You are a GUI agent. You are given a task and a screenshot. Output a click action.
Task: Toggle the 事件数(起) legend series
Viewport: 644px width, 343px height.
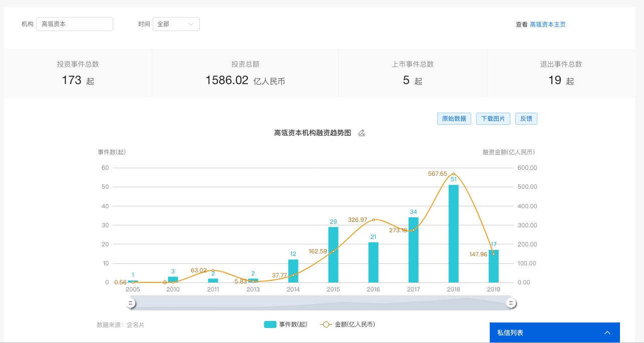[x=285, y=324]
